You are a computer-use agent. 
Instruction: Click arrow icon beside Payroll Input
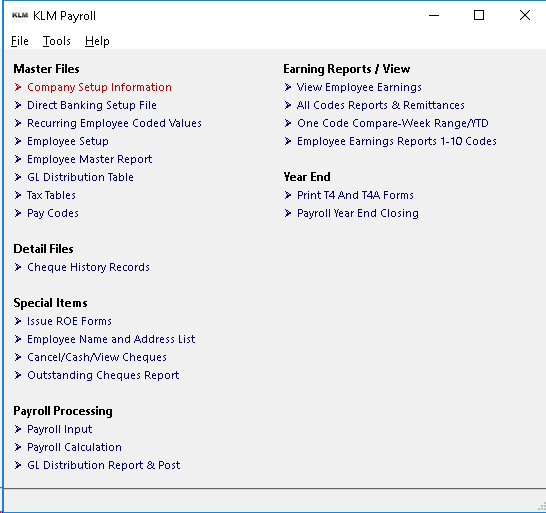[18, 429]
